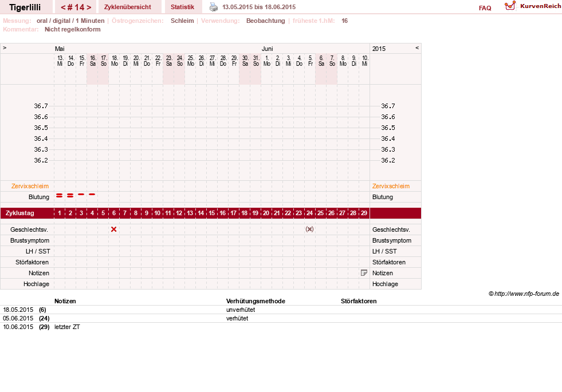Expand the chart with the left > arrow
Image resolution: width=562 pixels, height=392 pixels.
pyautogui.click(x=5, y=47)
